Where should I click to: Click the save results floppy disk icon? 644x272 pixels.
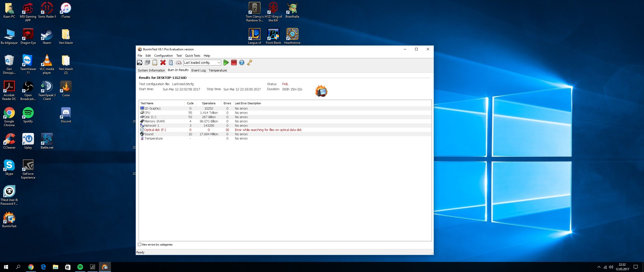click(140, 63)
